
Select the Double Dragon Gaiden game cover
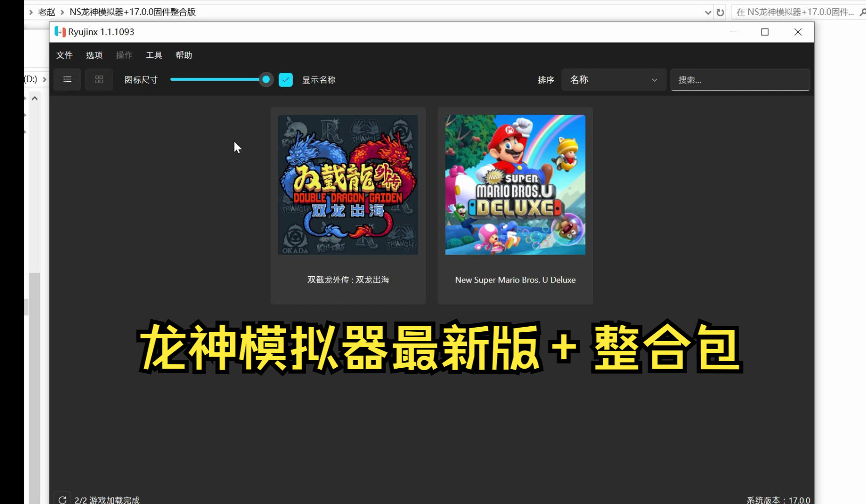[x=348, y=185]
